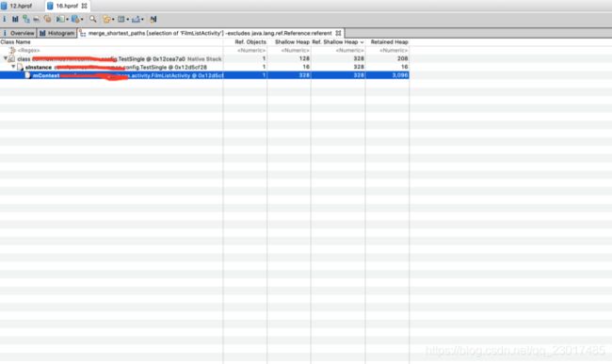
Task: Click Numeric filter under Shallow Heap
Action: click(295, 50)
